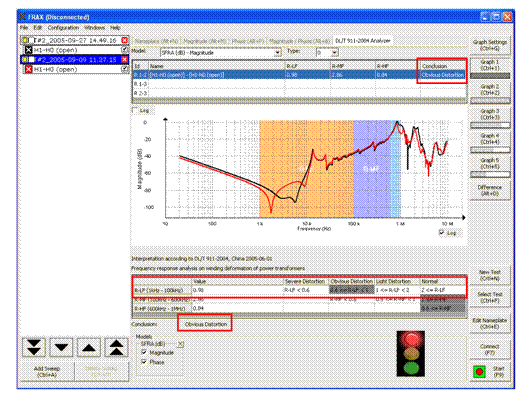Switch to the Nameplate tab

point(156,41)
